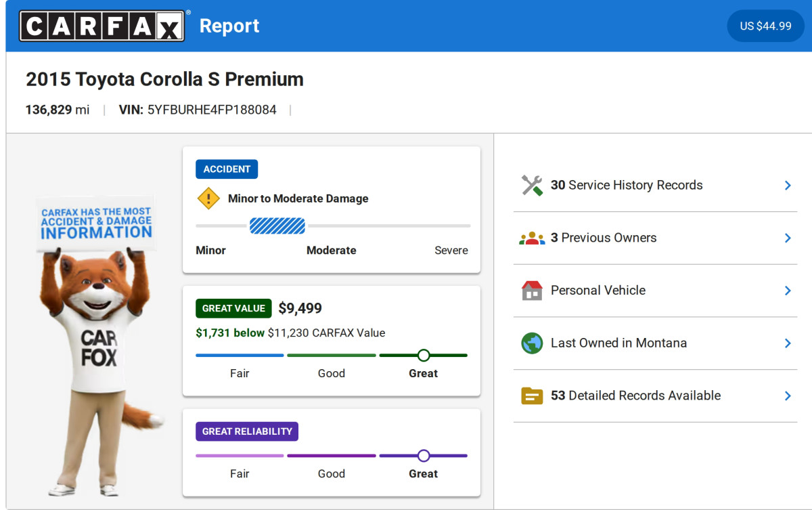Click the house personal vehicle icon
The width and height of the screenshot is (812, 510).
click(532, 291)
